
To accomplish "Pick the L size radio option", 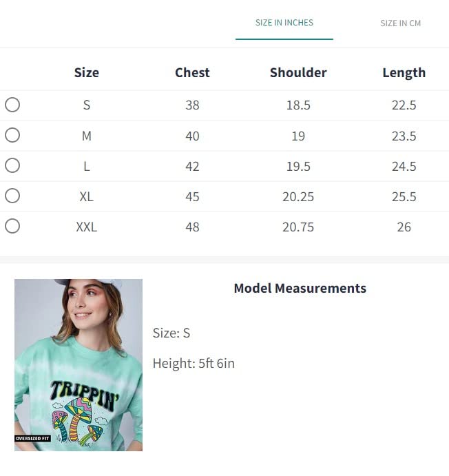I will (12, 165).
